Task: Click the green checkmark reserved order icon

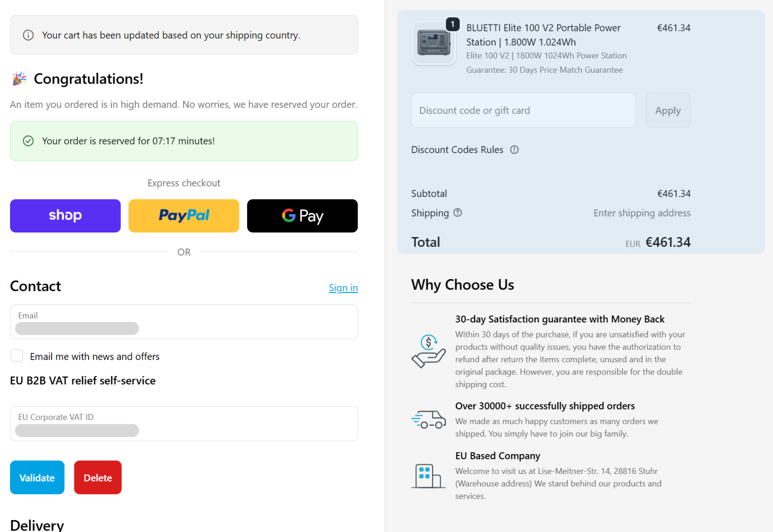Action: click(28, 141)
